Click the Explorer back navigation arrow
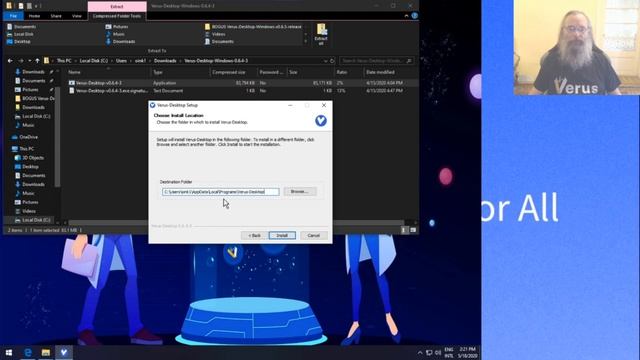The height and width of the screenshot is (360, 640). tap(10, 61)
